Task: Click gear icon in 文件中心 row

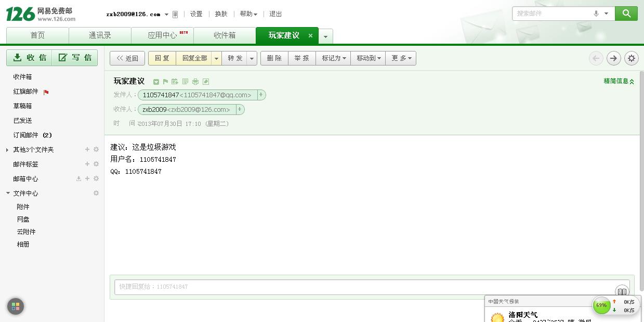Action: click(96, 193)
